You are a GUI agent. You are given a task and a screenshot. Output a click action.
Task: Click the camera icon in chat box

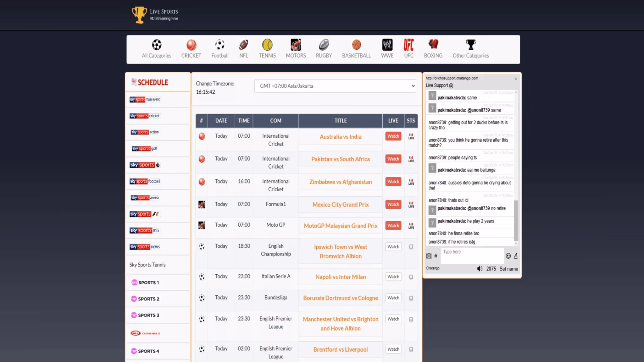[429, 256]
